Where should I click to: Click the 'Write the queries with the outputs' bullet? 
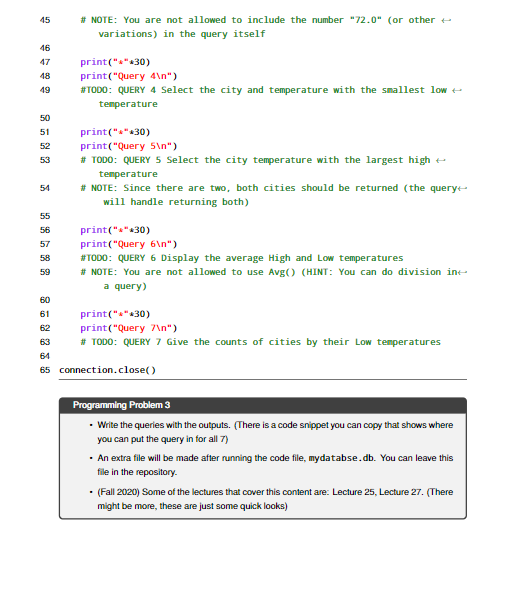point(275,432)
